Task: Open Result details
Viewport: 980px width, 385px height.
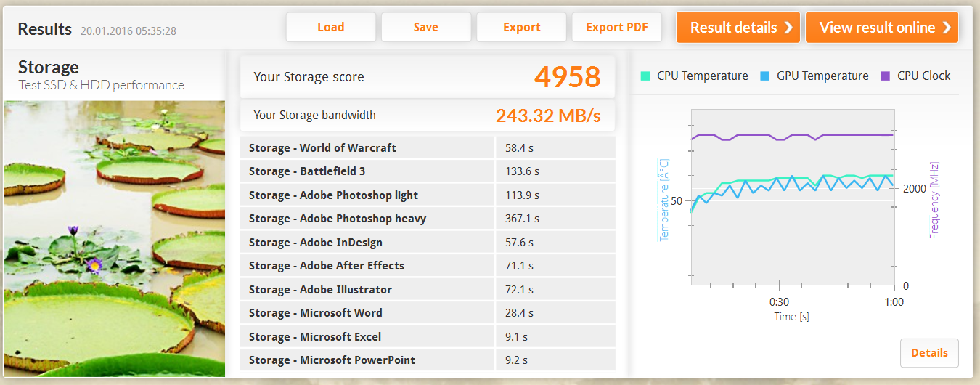Action: [738, 28]
